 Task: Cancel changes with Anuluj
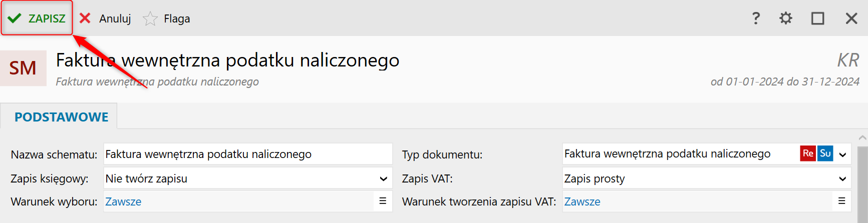click(x=105, y=18)
